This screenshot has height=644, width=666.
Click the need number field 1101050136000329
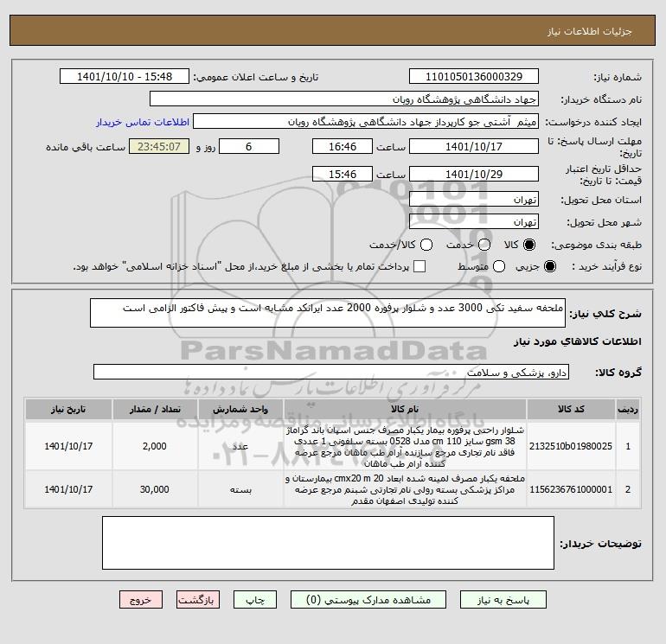(474, 77)
